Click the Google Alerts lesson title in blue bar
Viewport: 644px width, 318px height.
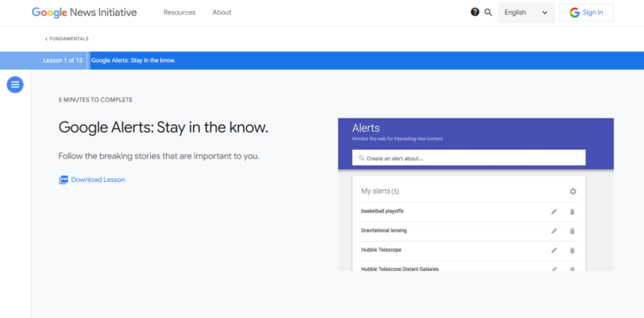tap(133, 60)
